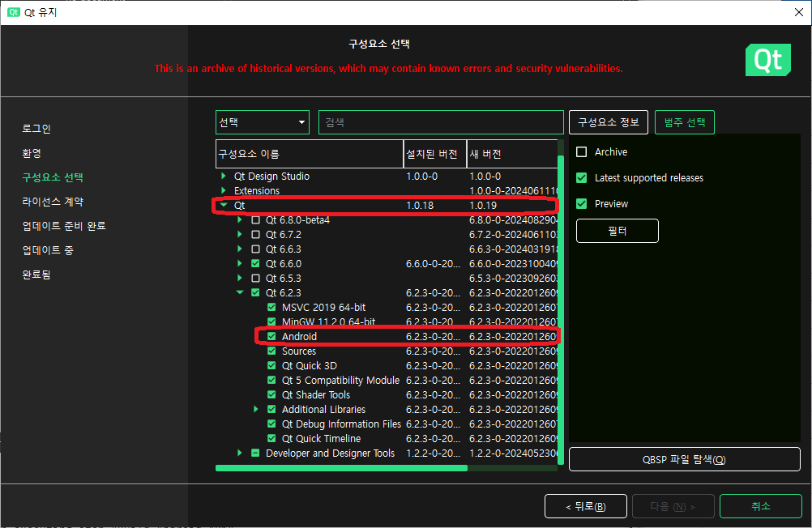
Task: Toggle Developer and Designer Tools checkbox
Action: [x=255, y=453]
